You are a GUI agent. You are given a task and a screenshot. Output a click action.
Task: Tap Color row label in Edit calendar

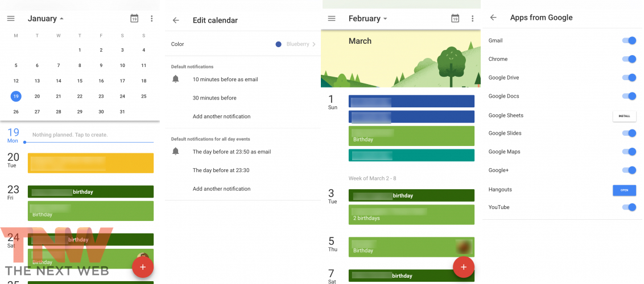pyautogui.click(x=177, y=44)
